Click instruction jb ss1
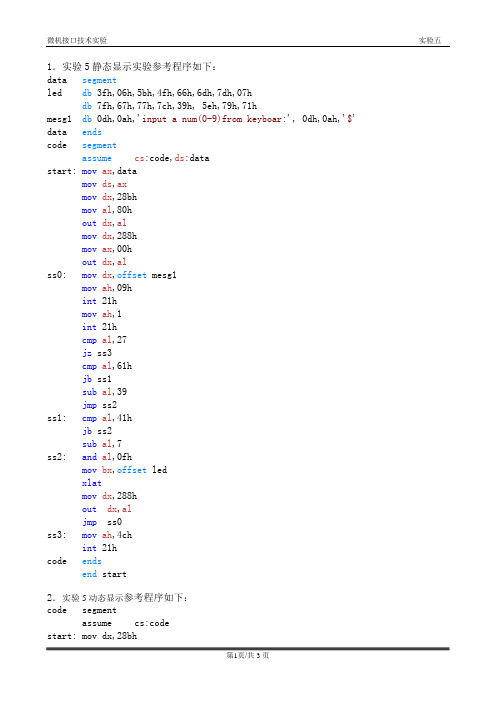 [97, 379]
